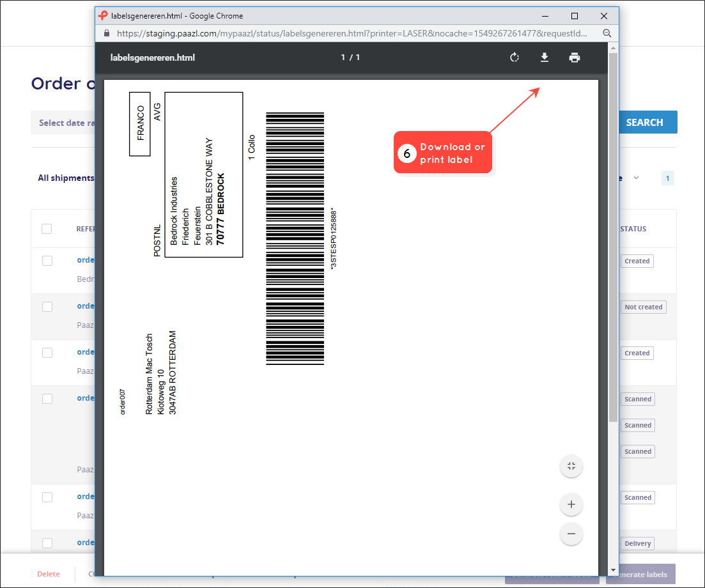The image size is (705, 588).
Task: Print the shipping label
Action: 575,58
